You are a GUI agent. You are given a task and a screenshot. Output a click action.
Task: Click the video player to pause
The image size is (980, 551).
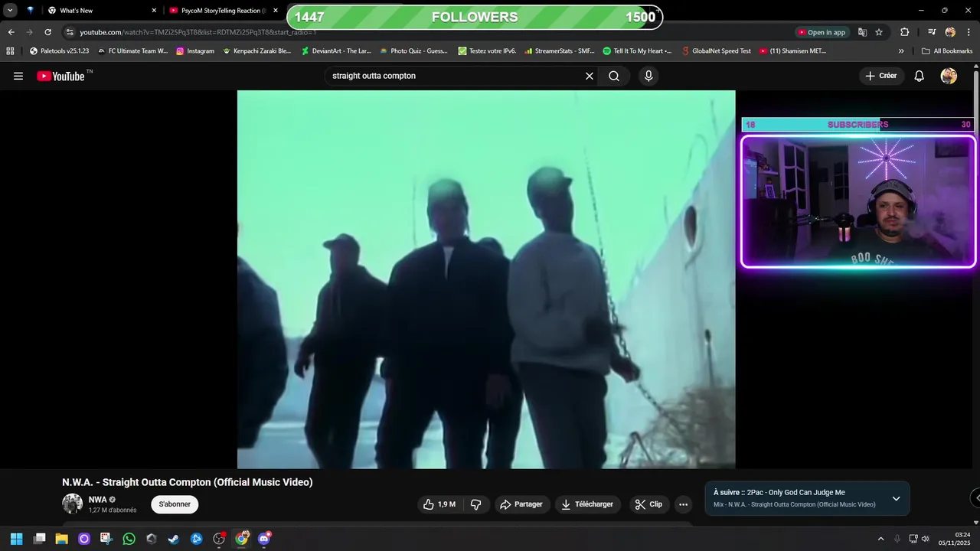coord(486,279)
